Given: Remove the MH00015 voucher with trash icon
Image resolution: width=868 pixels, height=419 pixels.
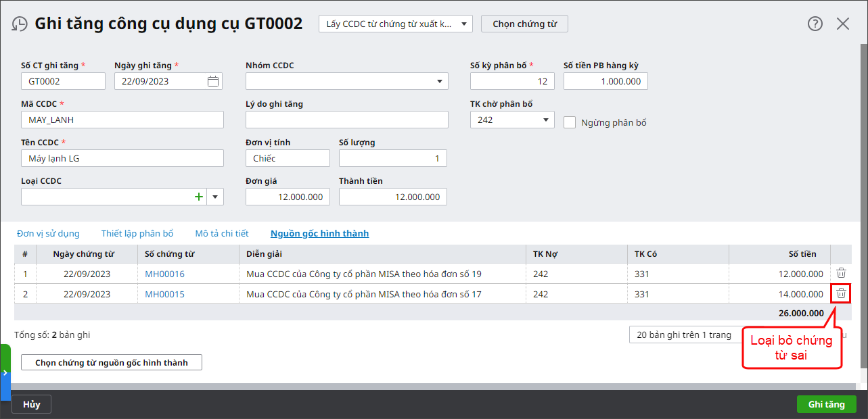Looking at the screenshot, I should [841, 293].
